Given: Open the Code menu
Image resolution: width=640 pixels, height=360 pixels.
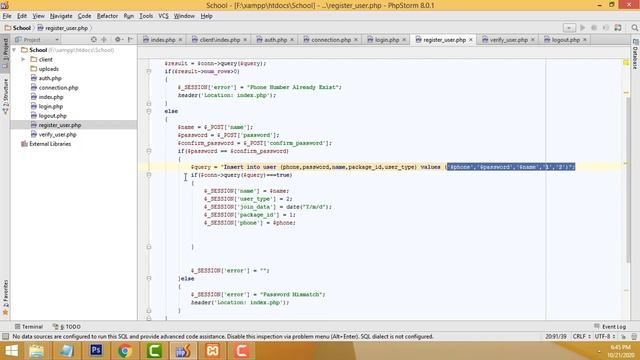Looking at the screenshot, I should point(84,16).
